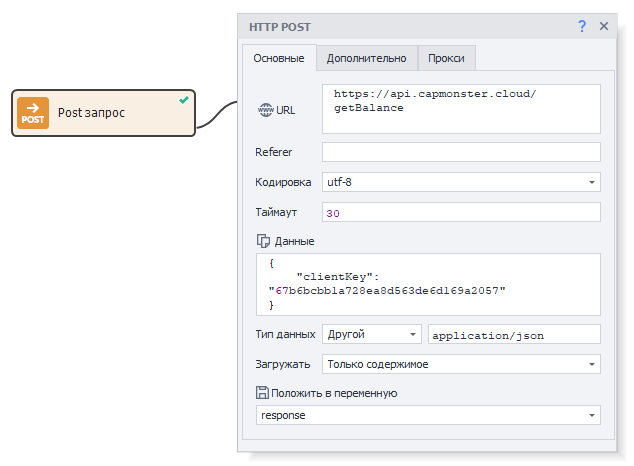The image size is (634, 466).
Task: Select the Post запрос block label
Action: [92, 113]
